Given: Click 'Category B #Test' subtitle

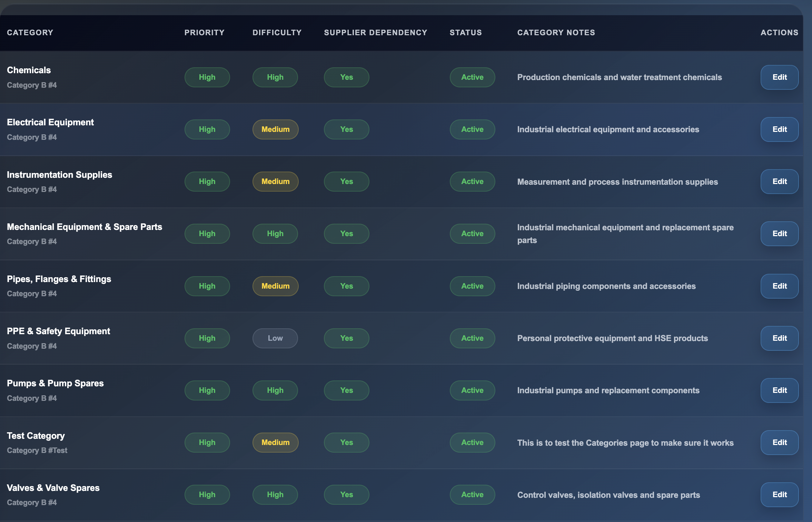Looking at the screenshot, I should pyautogui.click(x=37, y=451).
